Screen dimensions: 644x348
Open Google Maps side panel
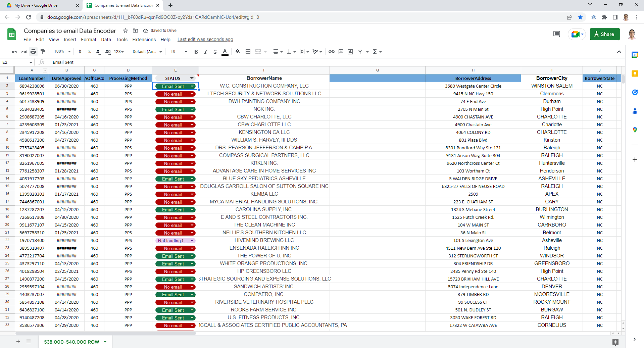point(635,130)
